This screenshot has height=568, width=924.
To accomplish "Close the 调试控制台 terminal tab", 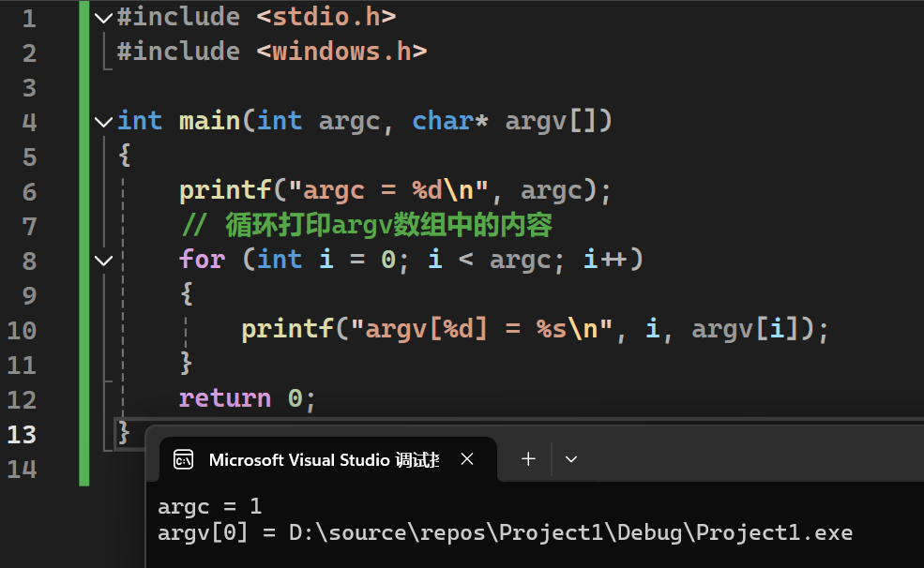I will point(467,458).
